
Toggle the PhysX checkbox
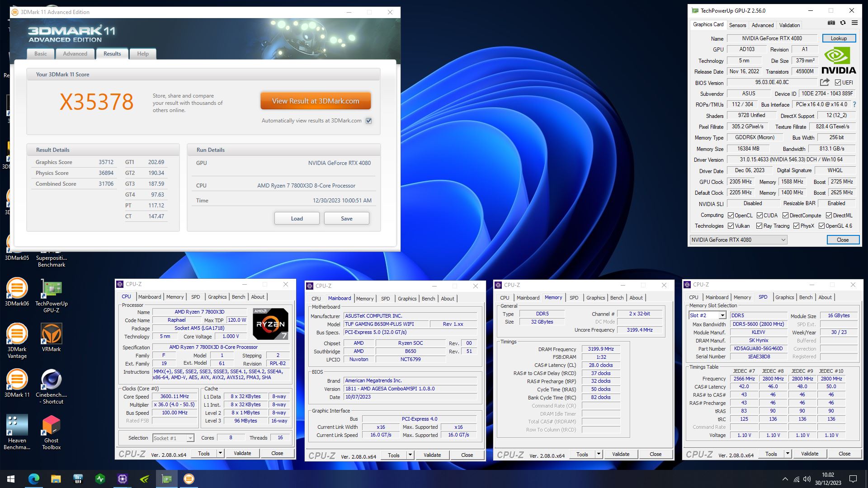click(796, 226)
